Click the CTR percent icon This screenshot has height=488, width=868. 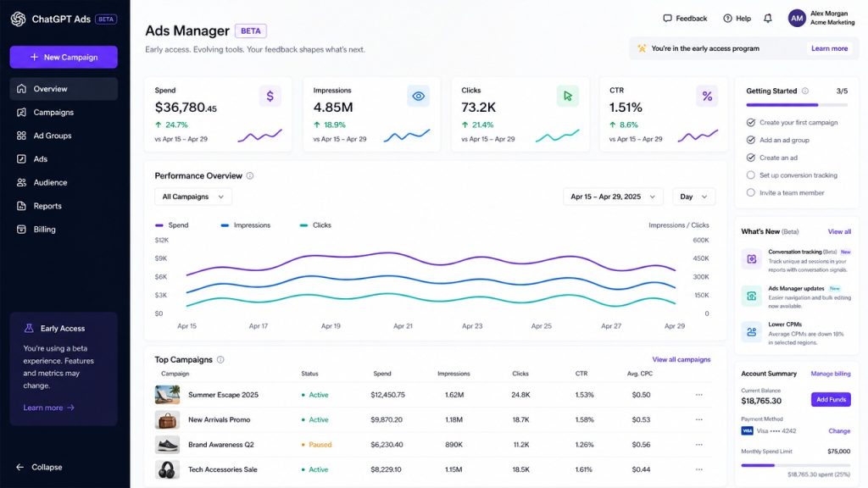[707, 97]
